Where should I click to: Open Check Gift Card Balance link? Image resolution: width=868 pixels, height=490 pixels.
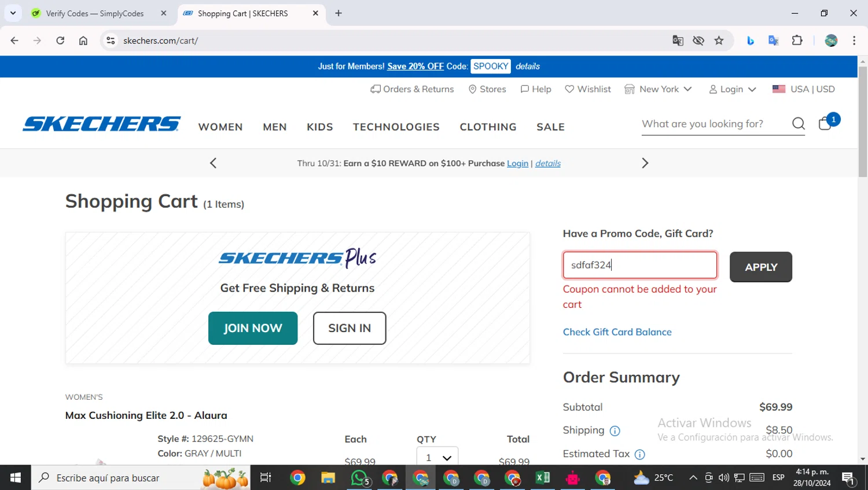click(617, 332)
